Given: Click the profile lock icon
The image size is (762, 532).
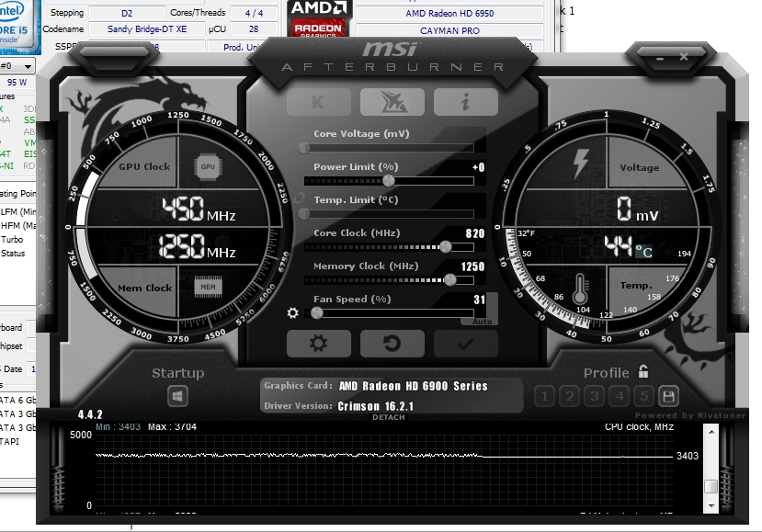Looking at the screenshot, I should [x=643, y=372].
